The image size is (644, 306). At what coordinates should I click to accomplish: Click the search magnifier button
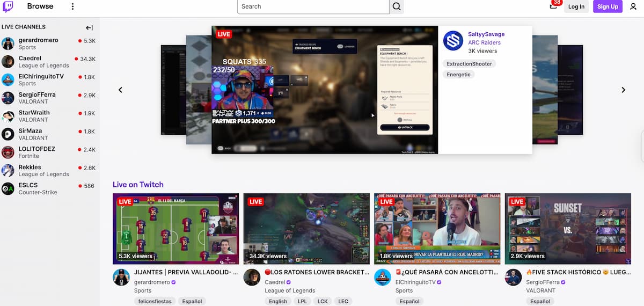(397, 6)
